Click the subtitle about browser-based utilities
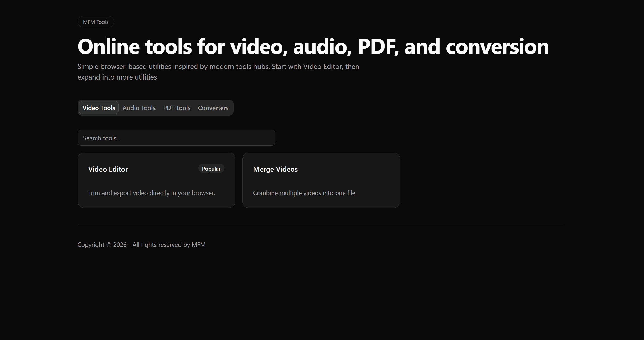Viewport: 644px width, 340px height. (218, 71)
